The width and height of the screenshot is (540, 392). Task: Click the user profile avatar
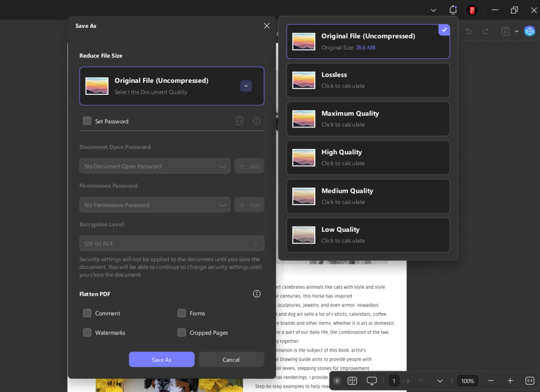point(472,10)
